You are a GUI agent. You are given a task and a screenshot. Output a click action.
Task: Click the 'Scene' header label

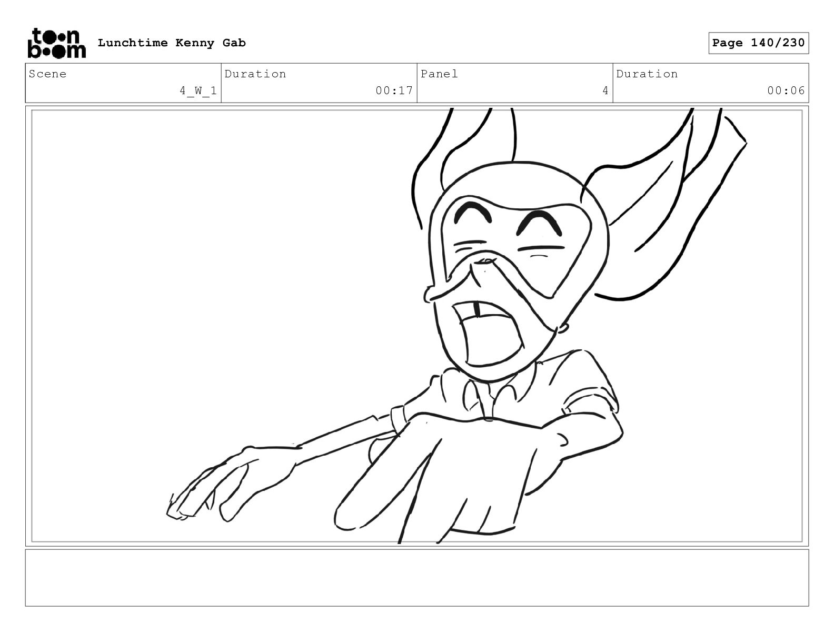click(48, 74)
